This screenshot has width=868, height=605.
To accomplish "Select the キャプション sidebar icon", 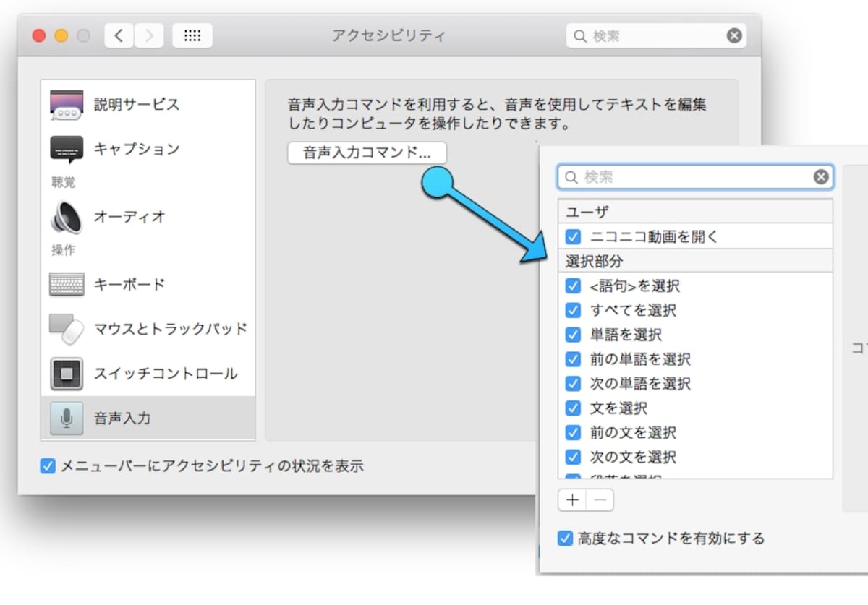I will tap(67, 150).
